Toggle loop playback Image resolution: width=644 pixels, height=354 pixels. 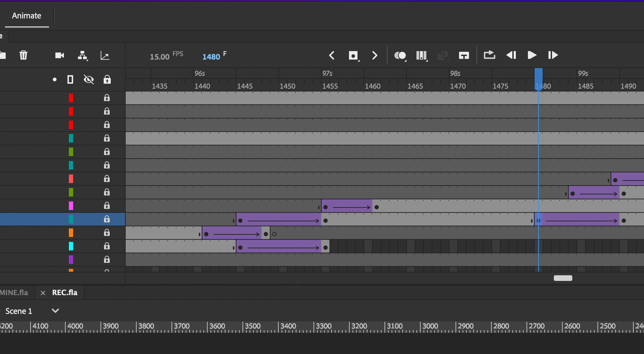pyautogui.click(x=489, y=55)
